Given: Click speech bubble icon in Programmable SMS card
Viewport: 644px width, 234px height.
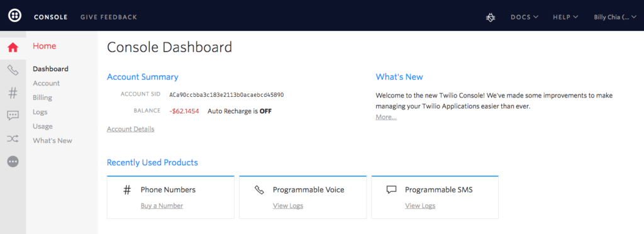Looking at the screenshot, I should click(391, 190).
